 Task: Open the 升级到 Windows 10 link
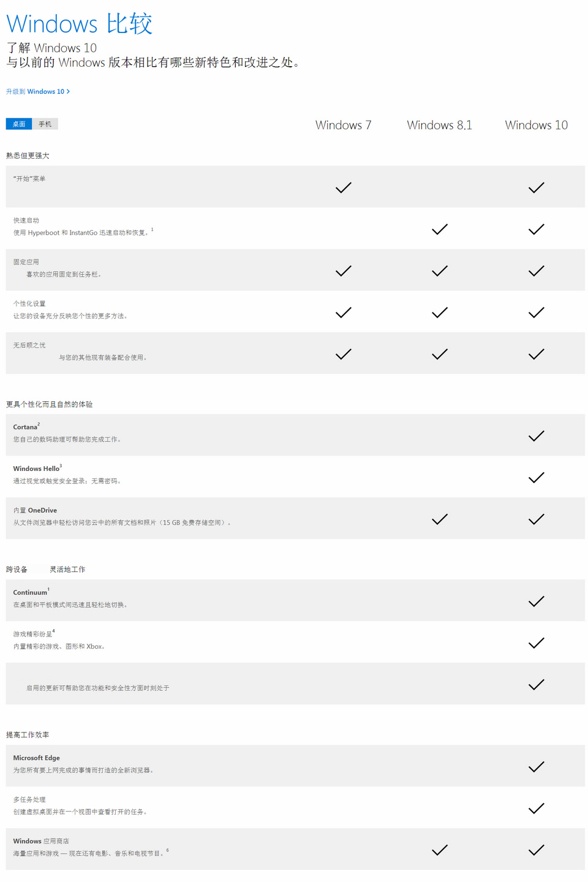[38, 92]
